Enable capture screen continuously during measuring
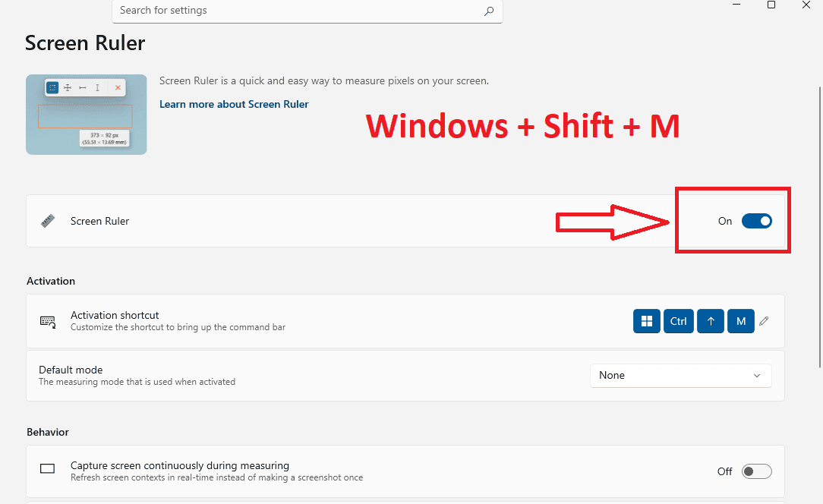This screenshot has height=504, width=823. pyautogui.click(x=756, y=471)
